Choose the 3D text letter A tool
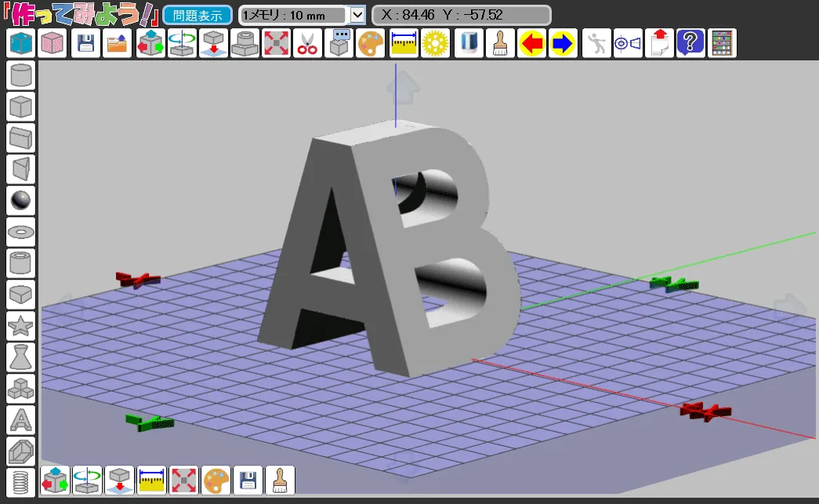The height and width of the screenshot is (504, 819). coord(20,420)
